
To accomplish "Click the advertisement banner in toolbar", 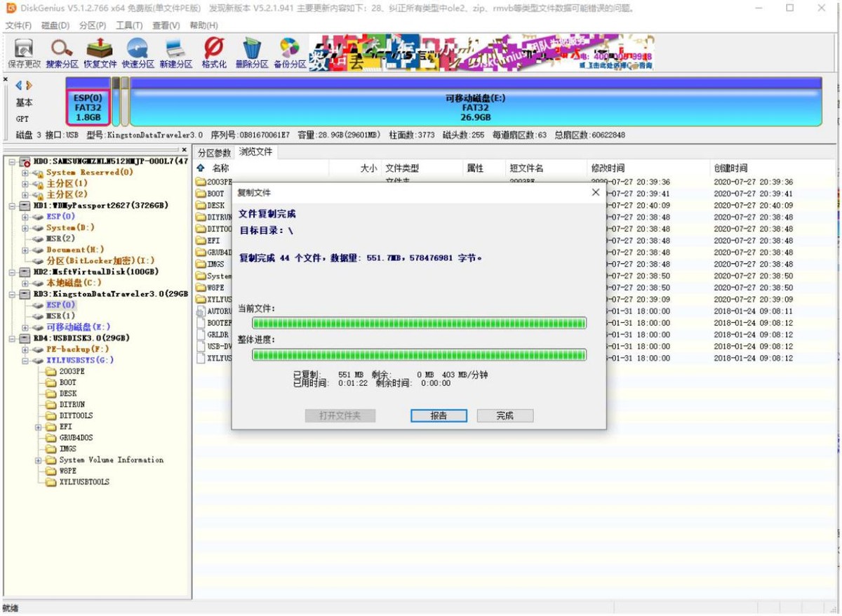I will [481, 53].
